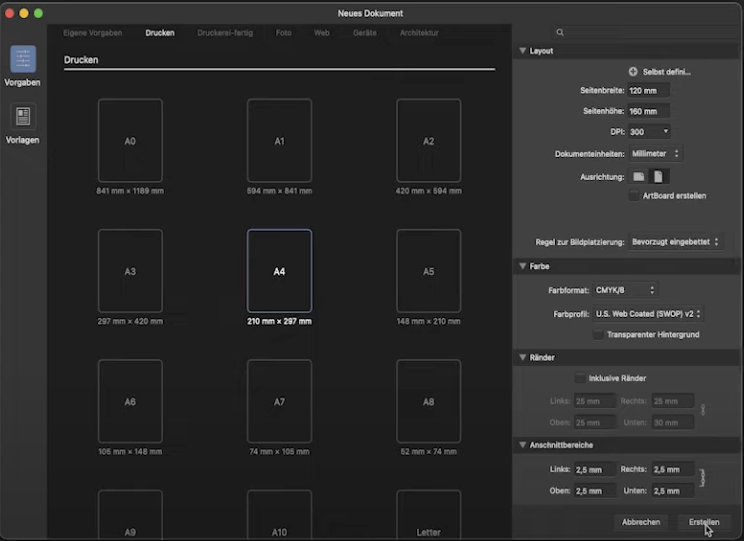This screenshot has height=541, width=744.
Task: Open the Vorgaben presets sidebar icon
Action: pos(23,59)
